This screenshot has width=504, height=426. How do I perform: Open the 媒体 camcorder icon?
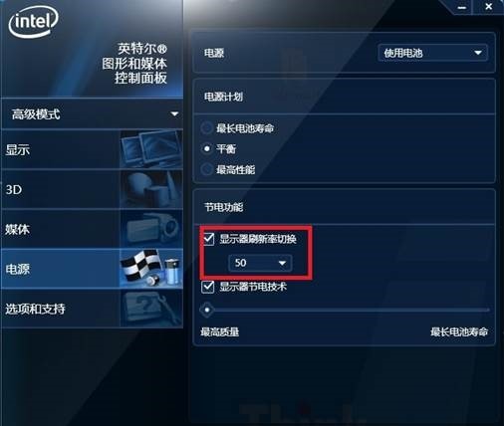tap(151, 229)
